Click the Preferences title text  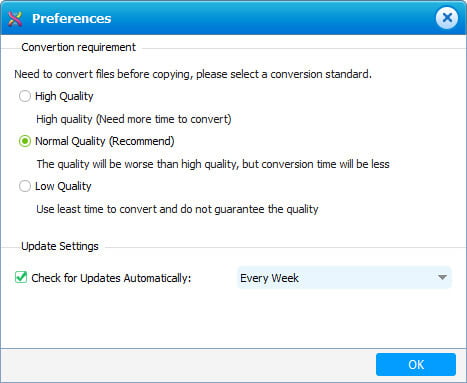click(72, 19)
